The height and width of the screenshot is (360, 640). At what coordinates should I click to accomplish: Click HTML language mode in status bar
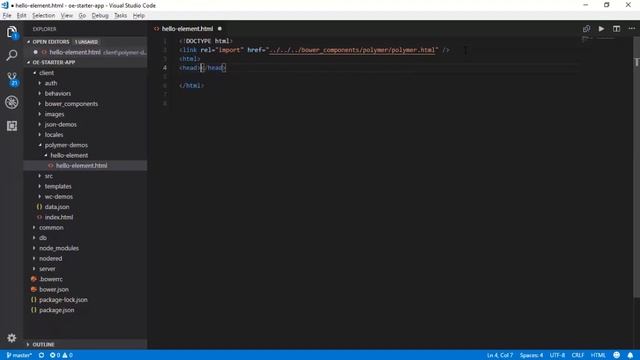pos(598,355)
